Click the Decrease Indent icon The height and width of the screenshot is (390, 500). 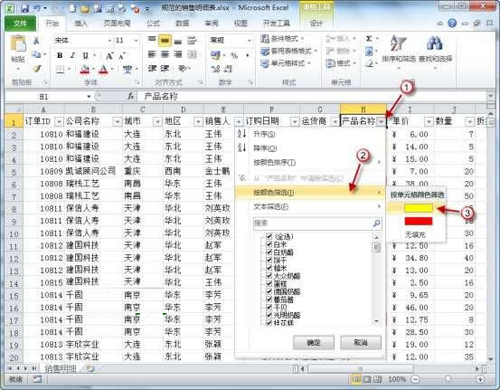click(152, 68)
